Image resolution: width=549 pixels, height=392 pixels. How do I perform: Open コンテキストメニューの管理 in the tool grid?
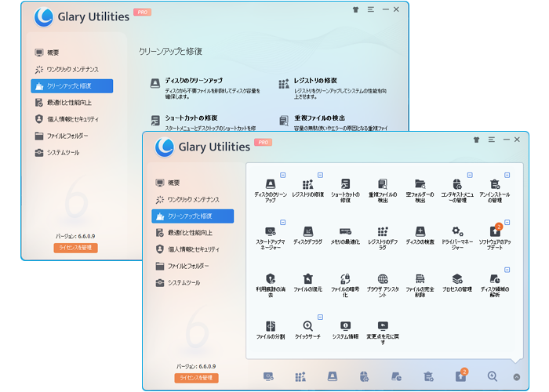coord(457,190)
